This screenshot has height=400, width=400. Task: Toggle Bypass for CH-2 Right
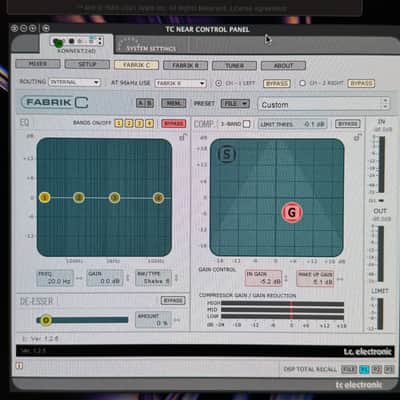[x=361, y=83]
